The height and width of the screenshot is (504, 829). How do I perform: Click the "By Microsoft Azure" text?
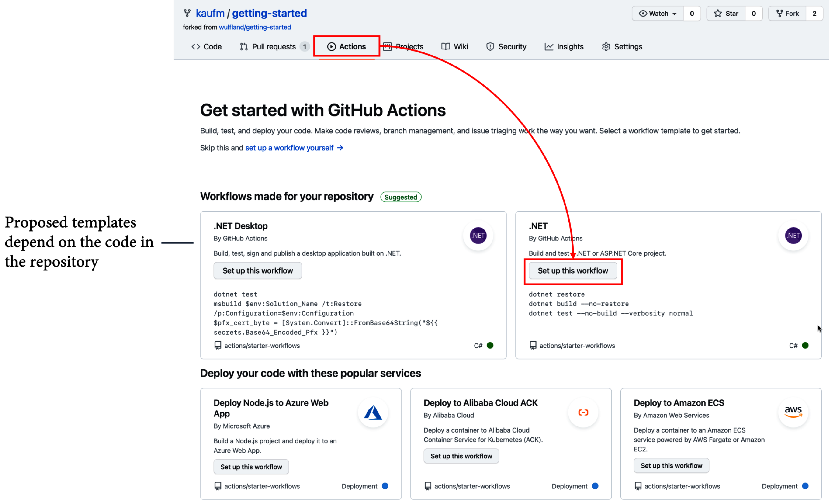tap(242, 426)
